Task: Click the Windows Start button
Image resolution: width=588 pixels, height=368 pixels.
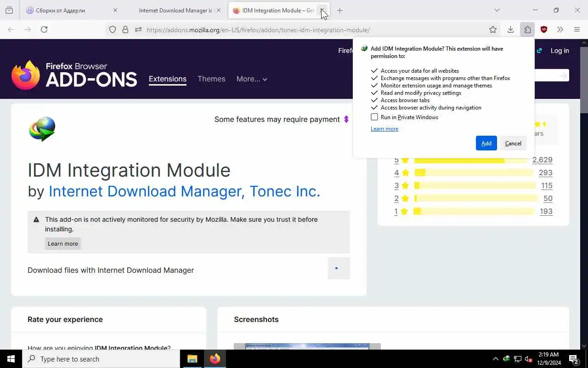Action: [11, 359]
